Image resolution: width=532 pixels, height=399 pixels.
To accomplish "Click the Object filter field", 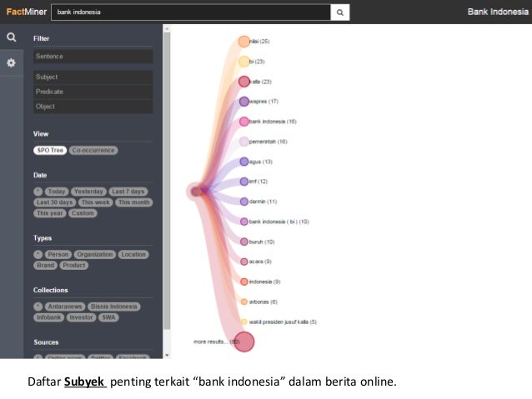I will pos(93,107).
